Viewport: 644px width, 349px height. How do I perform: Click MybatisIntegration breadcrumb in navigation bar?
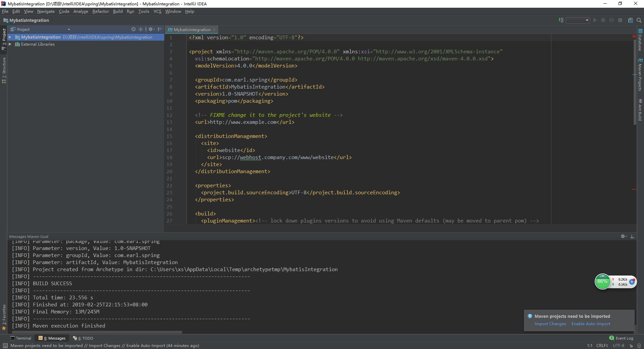click(x=26, y=20)
